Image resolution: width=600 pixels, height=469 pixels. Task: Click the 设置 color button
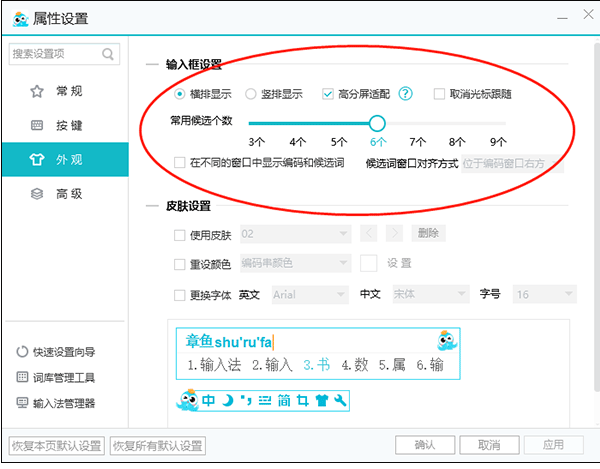tap(399, 263)
